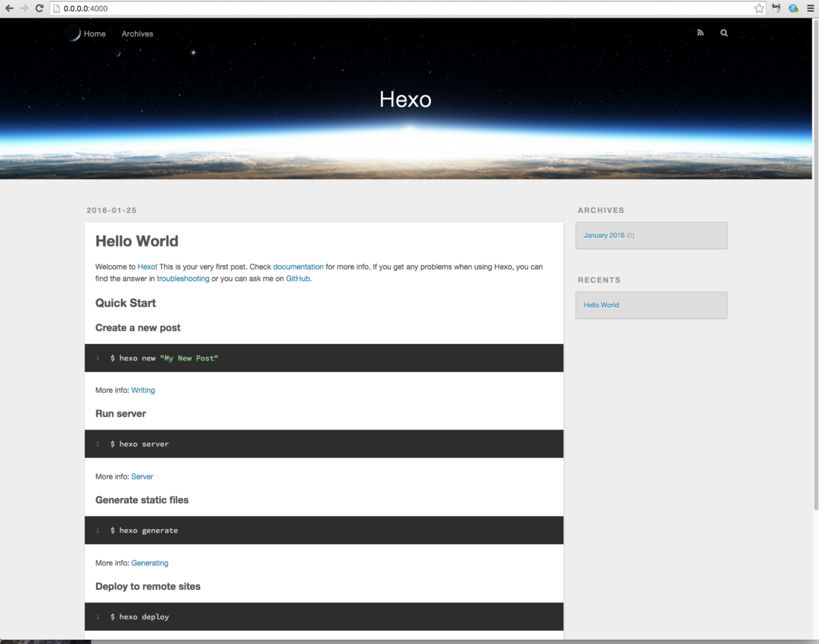
Task: Click the RECENTS widget heading
Action: coord(599,280)
